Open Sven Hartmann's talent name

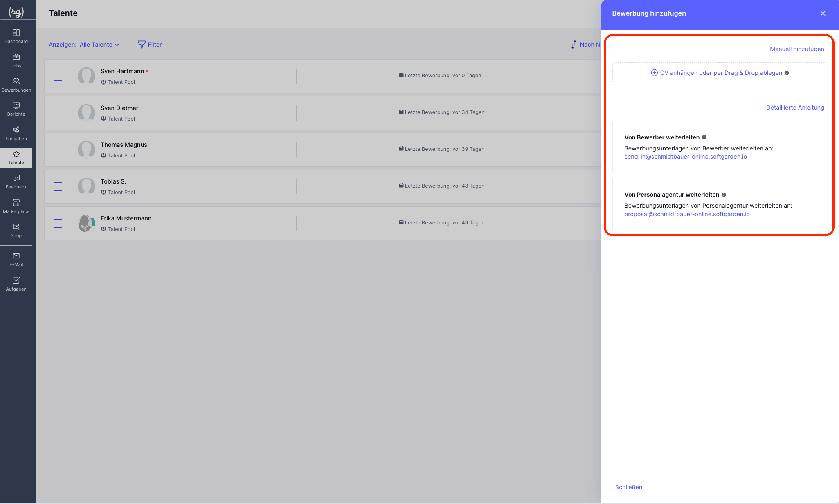[122, 71]
